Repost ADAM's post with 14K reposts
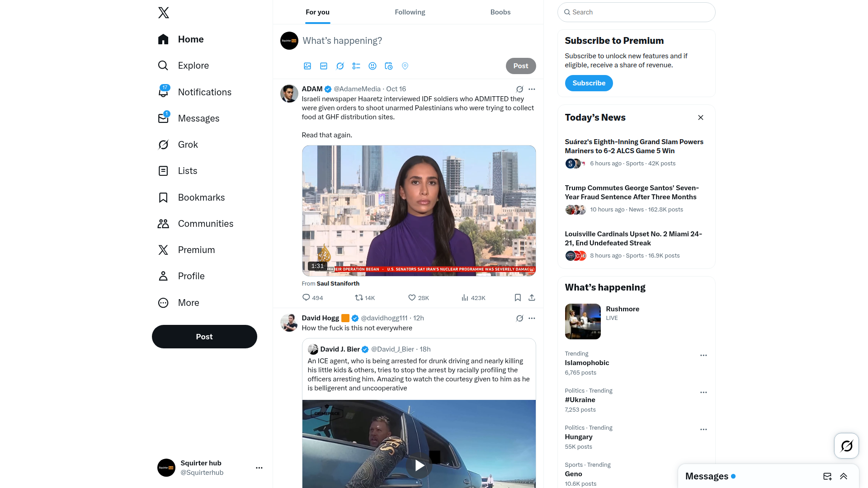The height and width of the screenshot is (488, 868). point(365,298)
